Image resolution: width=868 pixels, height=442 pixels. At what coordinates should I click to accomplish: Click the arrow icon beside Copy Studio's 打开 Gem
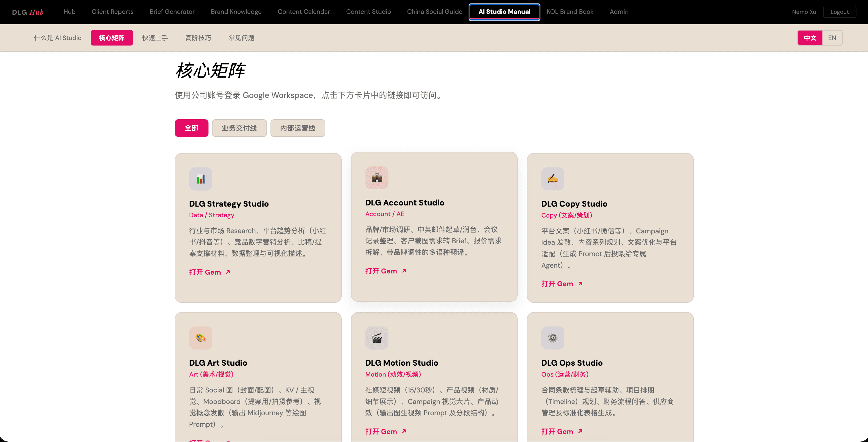[580, 284]
